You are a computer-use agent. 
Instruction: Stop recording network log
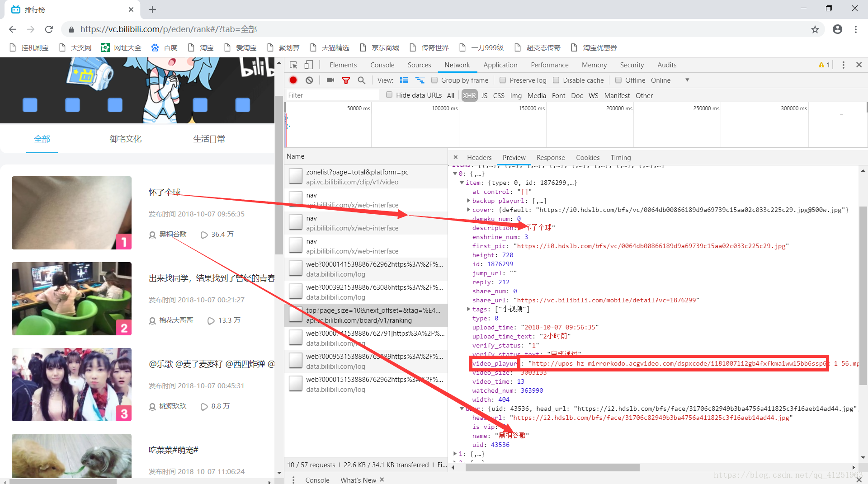[293, 80]
